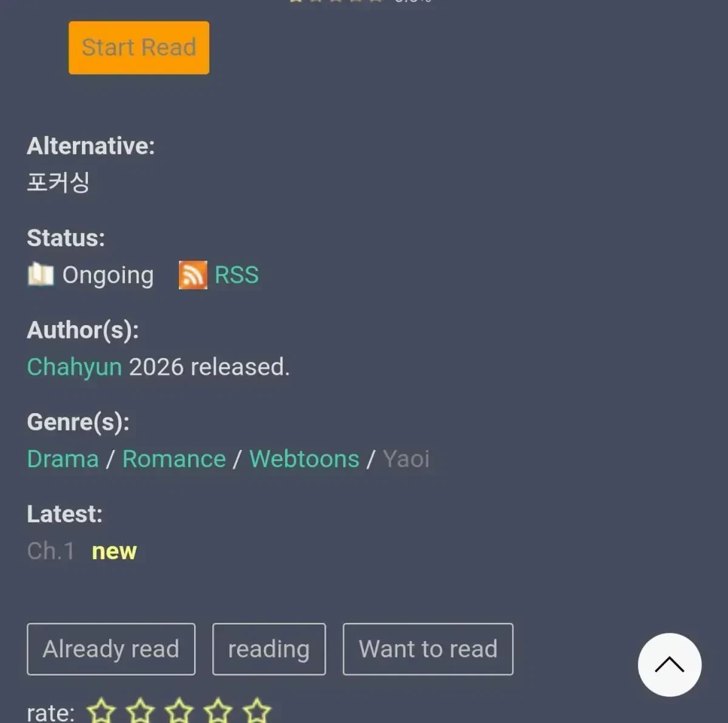Tap the scroll-to-top arrow button
Screen dimensions: 728x723
pyautogui.click(x=670, y=665)
